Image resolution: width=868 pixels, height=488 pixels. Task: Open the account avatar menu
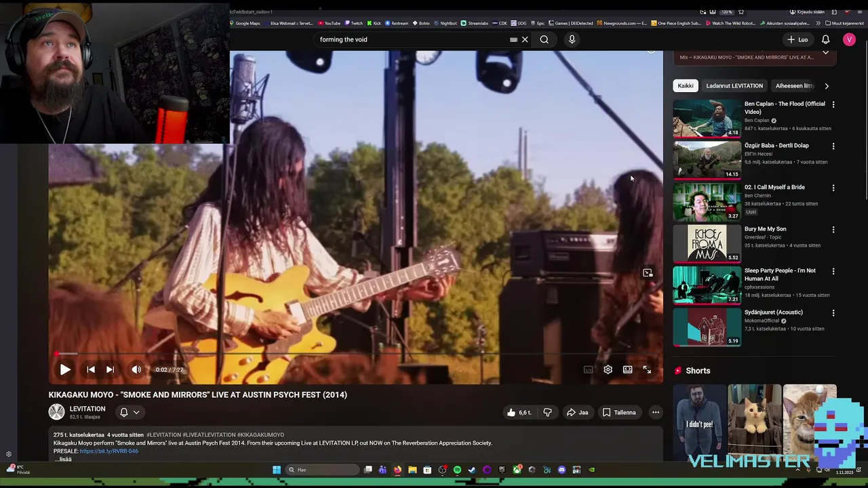849,39
